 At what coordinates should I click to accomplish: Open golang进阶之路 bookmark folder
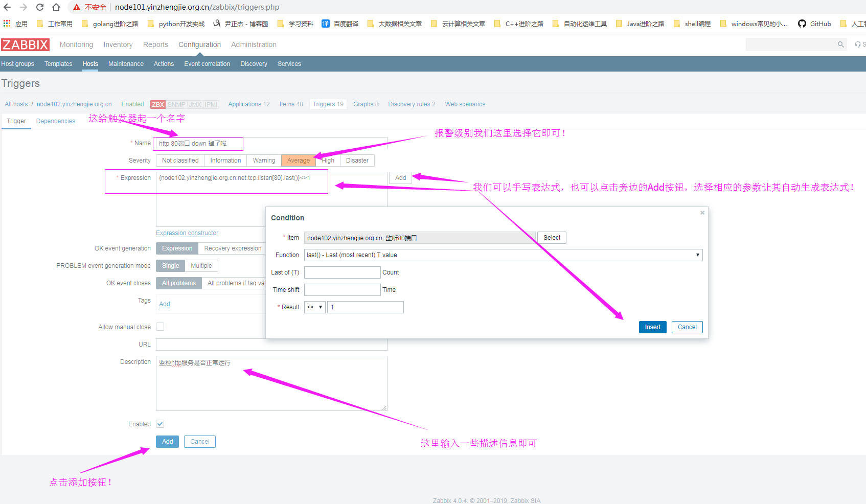(x=110, y=24)
